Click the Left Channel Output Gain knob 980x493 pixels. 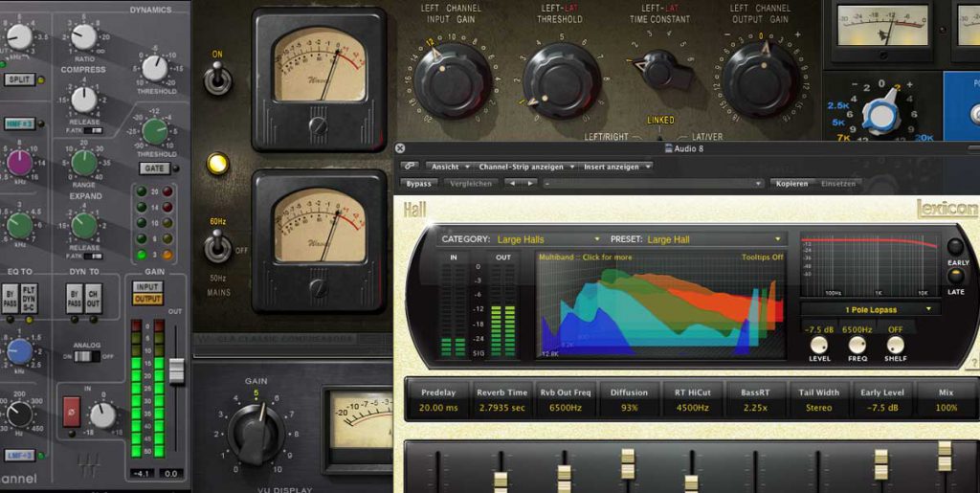[761, 78]
